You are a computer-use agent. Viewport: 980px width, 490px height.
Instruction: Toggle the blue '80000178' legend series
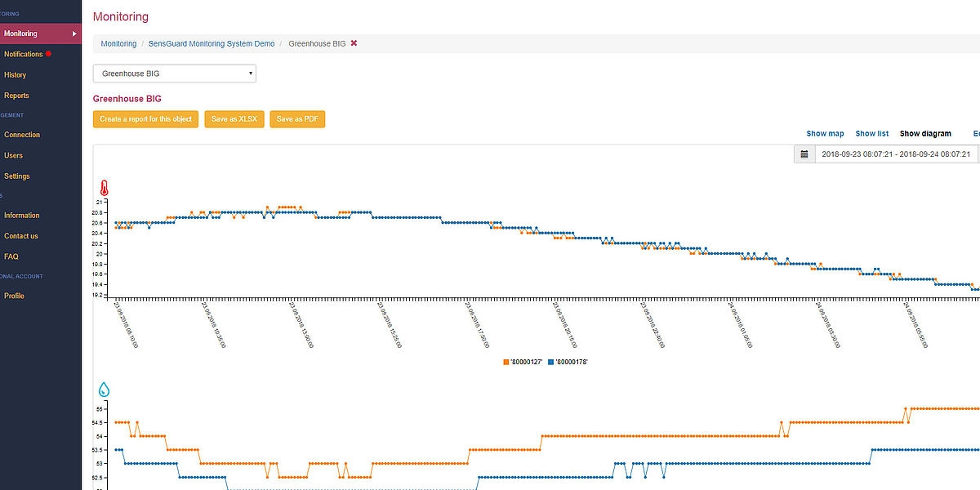click(568, 361)
